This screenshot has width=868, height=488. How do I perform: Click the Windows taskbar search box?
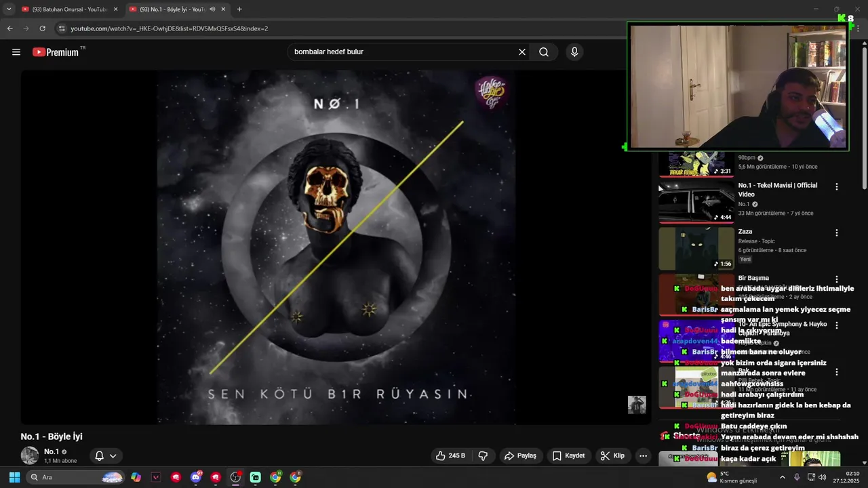pos(76,477)
